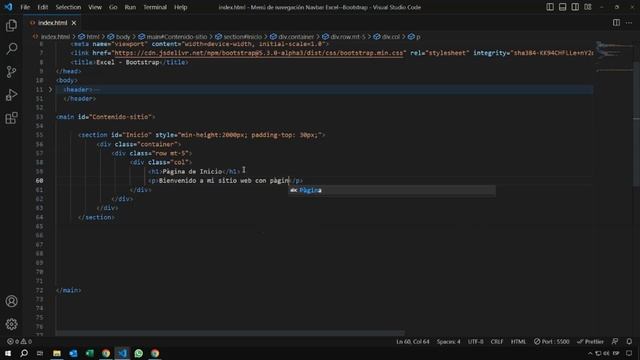Open the Accounts menu icon
The height and width of the screenshot is (360, 640).
coord(11,301)
